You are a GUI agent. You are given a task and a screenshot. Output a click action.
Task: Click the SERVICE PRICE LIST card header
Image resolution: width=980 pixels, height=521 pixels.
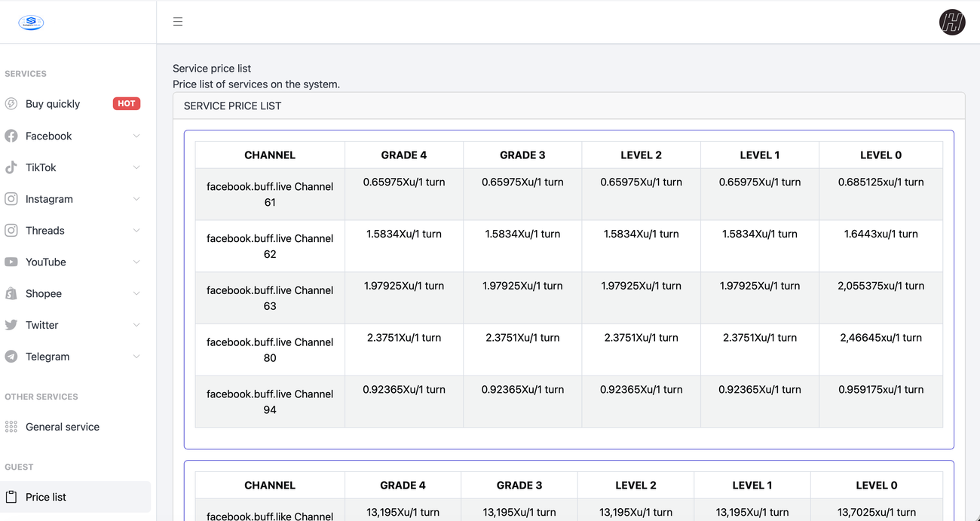(x=569, y=106)
